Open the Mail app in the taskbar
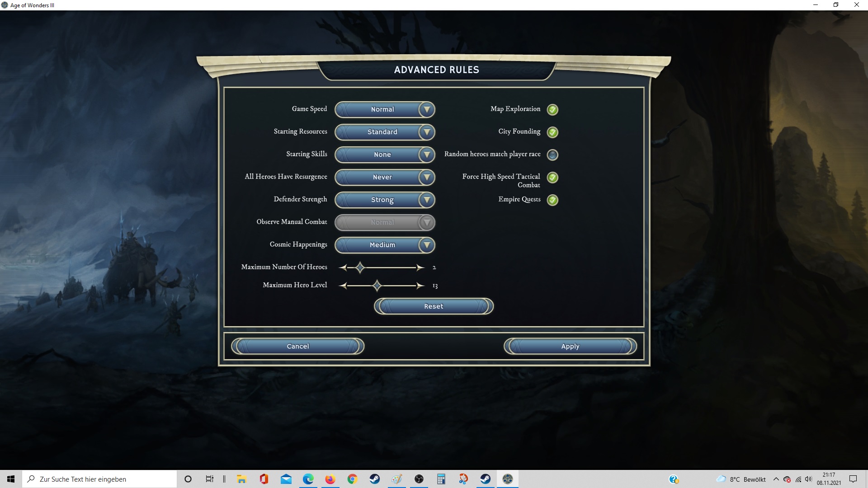 (286, 479)
